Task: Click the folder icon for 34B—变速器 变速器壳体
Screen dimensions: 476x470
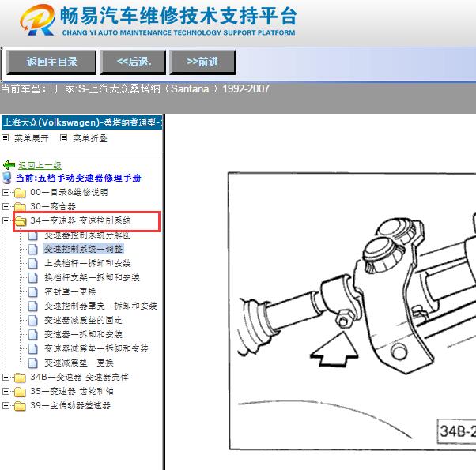Action: (20, 378)
